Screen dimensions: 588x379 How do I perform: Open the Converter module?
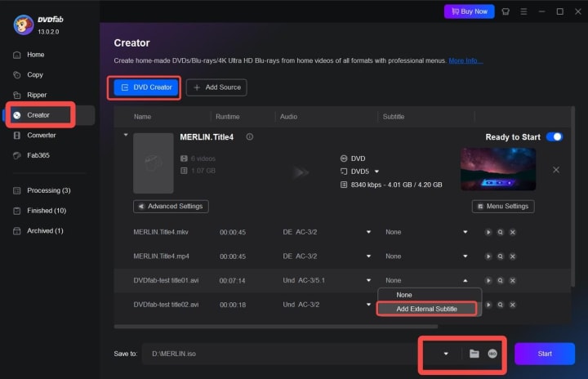coord(41,135)
